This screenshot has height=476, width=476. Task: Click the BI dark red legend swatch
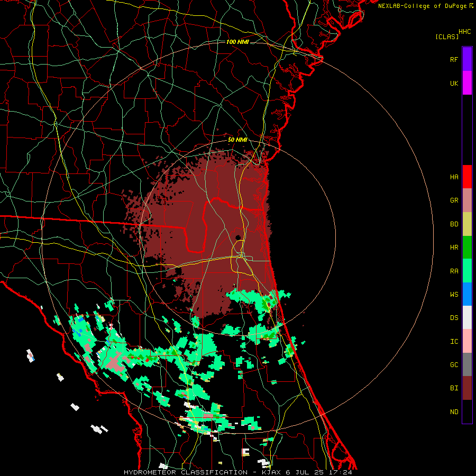click(467, 388)
